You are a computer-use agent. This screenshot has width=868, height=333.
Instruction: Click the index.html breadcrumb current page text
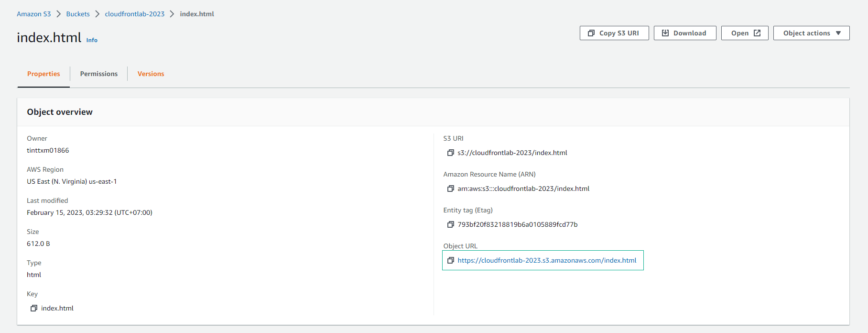pyautogui.click(x=197, y=14)
